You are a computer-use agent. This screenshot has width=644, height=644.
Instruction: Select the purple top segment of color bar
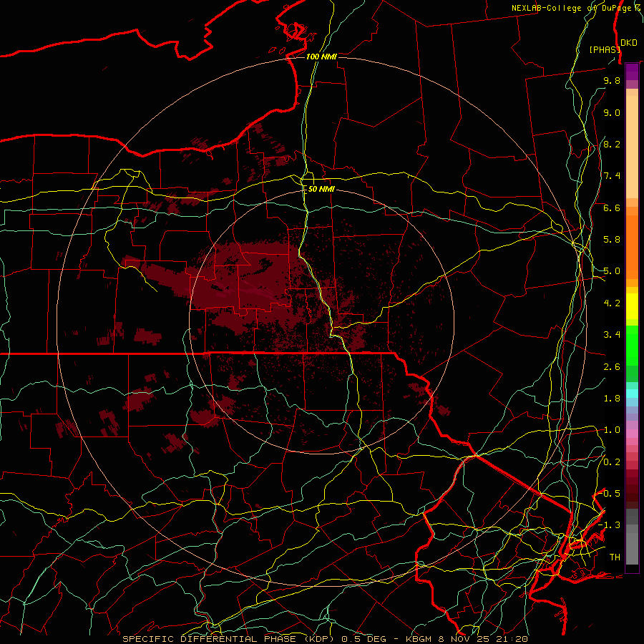pos(632,72)
